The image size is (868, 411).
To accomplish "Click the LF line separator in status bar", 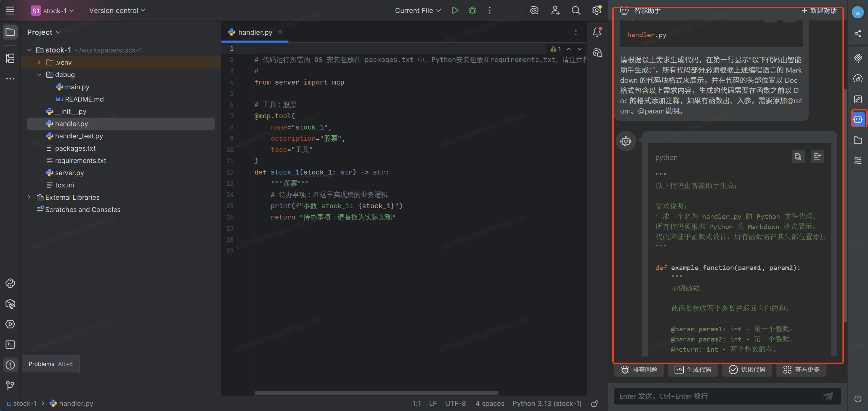I will coord(433,404).
